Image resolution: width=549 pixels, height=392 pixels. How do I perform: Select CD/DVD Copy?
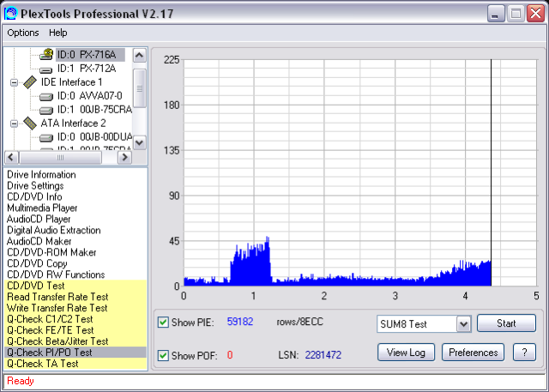[x=37, y=263]
